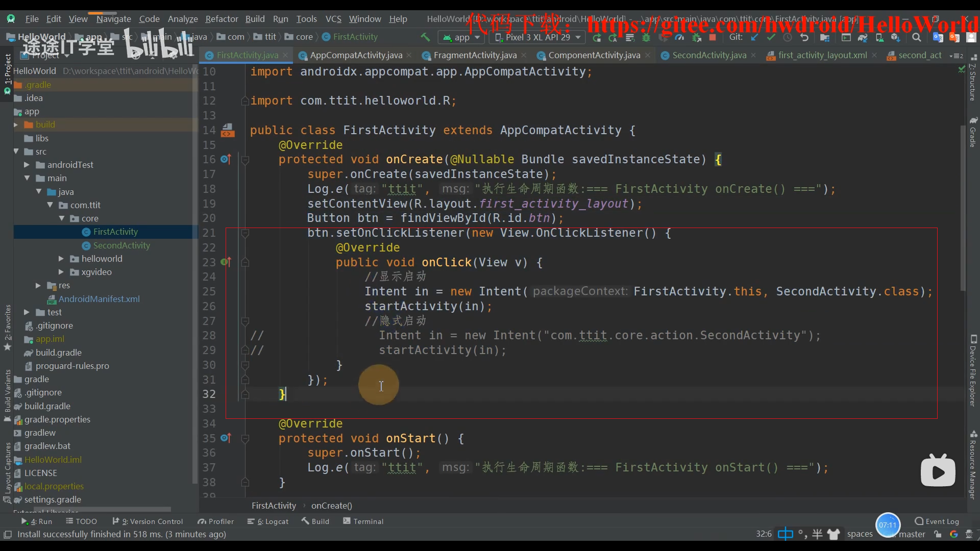Toggle the Device File Explorer tool window
Image resolution: width=980 pixels, height=551 pixels.
click(x=973, y=371)
